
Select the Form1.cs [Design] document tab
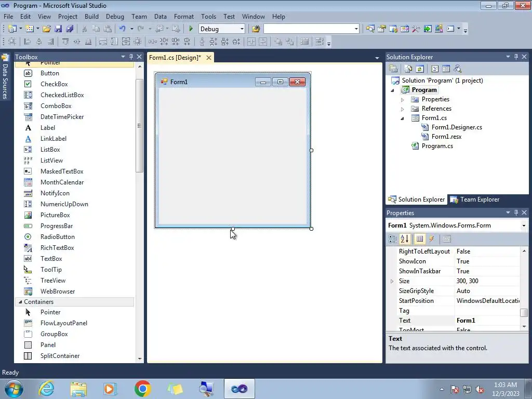tap(175, 57)
